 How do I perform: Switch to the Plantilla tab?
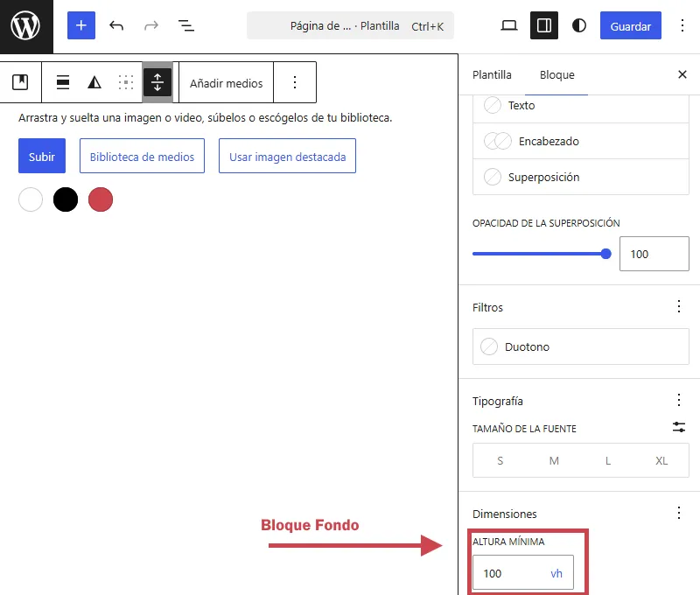pyautogui.click(x=492, y=74)
